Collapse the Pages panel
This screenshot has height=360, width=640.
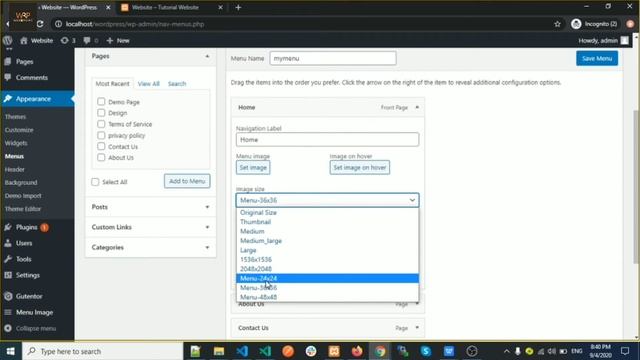[x=207, y=56]
